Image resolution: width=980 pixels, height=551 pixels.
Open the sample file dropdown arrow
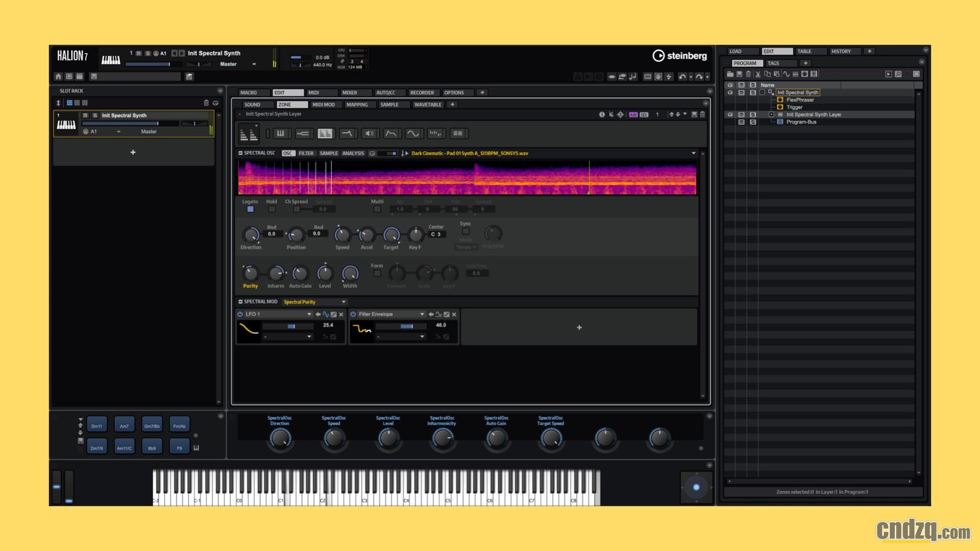click(694, 153)
